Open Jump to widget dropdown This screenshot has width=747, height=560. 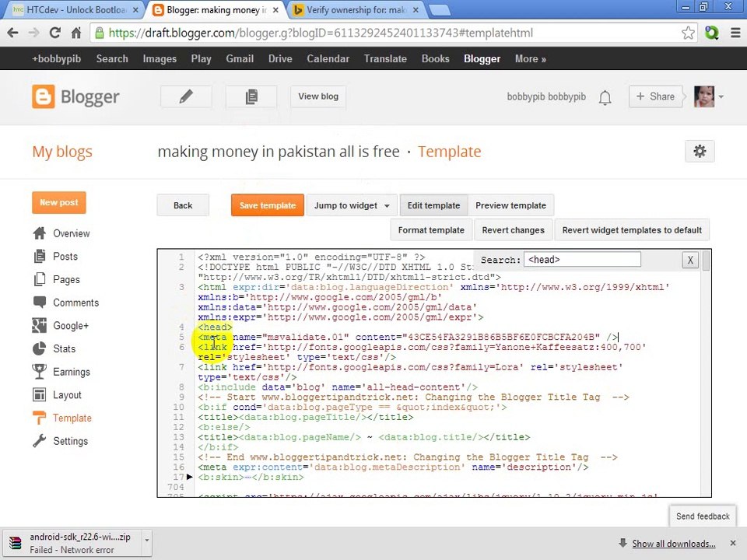(352, 205)
